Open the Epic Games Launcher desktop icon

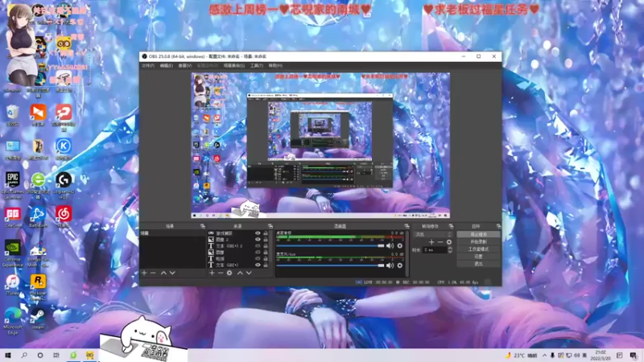tap(13, 184)
